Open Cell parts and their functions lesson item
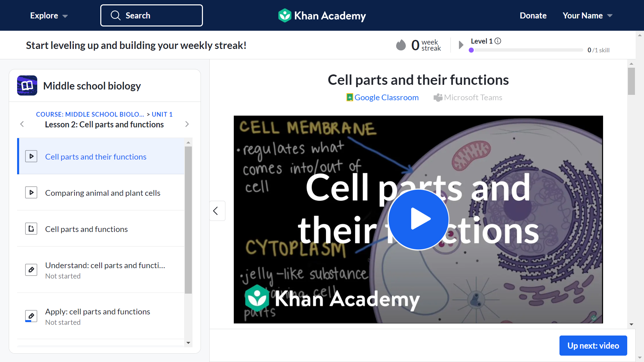This screenshot has width=644, height=362. [101, 156]
